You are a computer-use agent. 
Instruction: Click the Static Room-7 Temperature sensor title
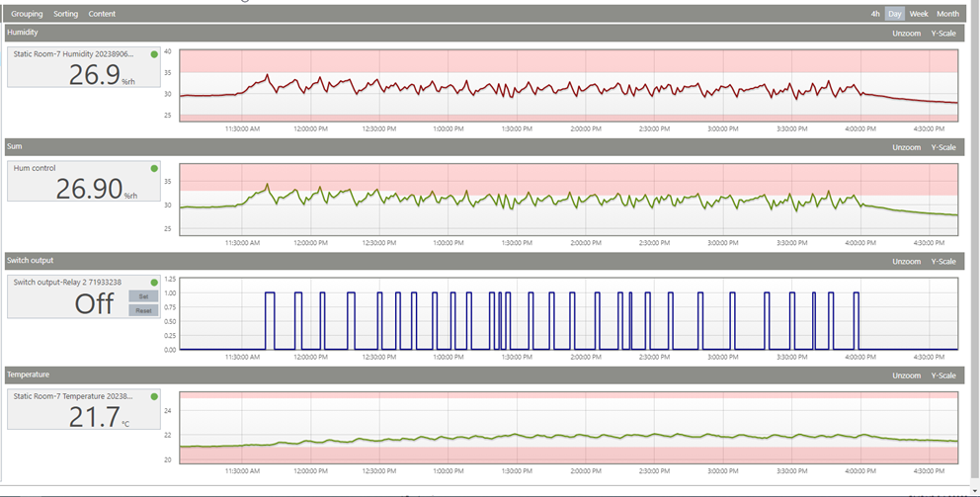coord(74,396)
